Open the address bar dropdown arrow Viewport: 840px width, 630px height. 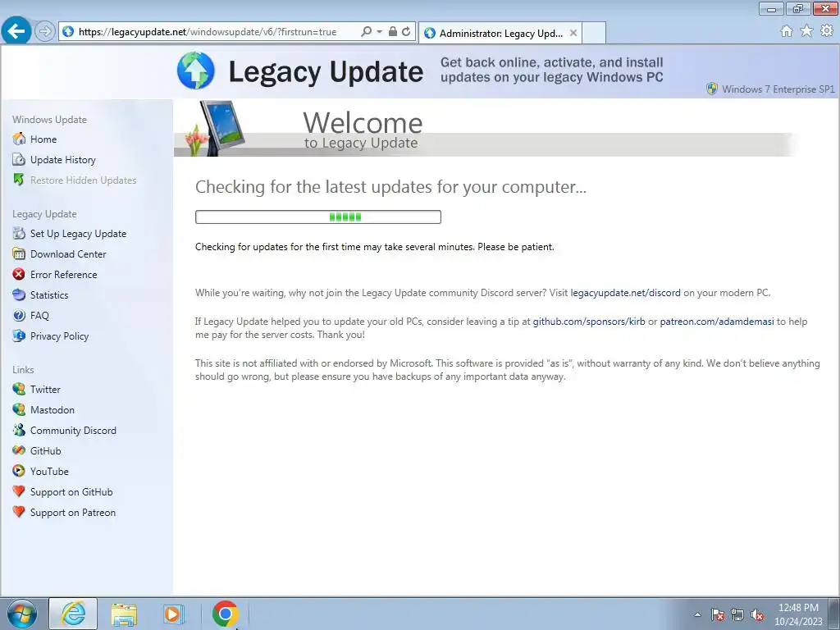tap(379, 32)
